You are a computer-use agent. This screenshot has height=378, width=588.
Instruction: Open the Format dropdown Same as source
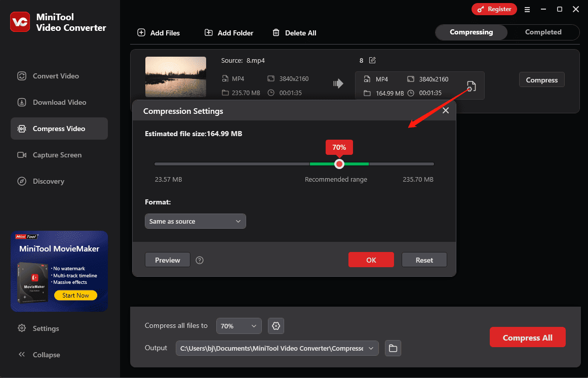point(195,222)
